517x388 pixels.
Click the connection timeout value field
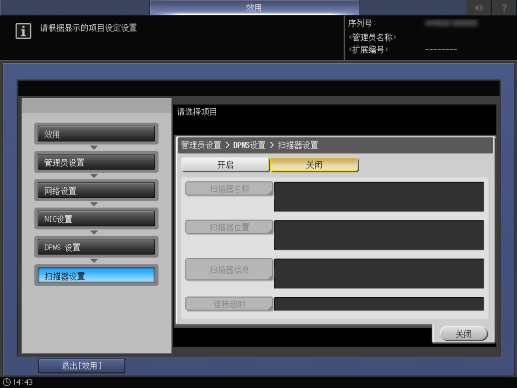379,304
